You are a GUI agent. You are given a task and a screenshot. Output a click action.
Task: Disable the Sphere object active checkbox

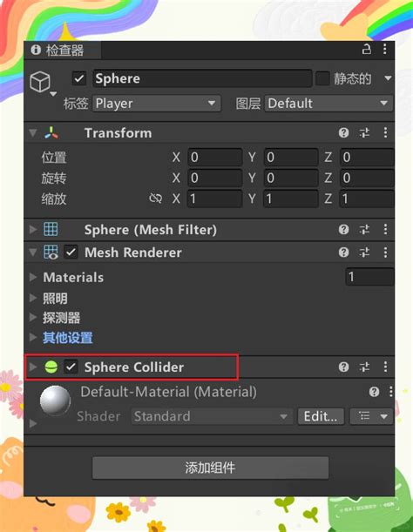79,78
